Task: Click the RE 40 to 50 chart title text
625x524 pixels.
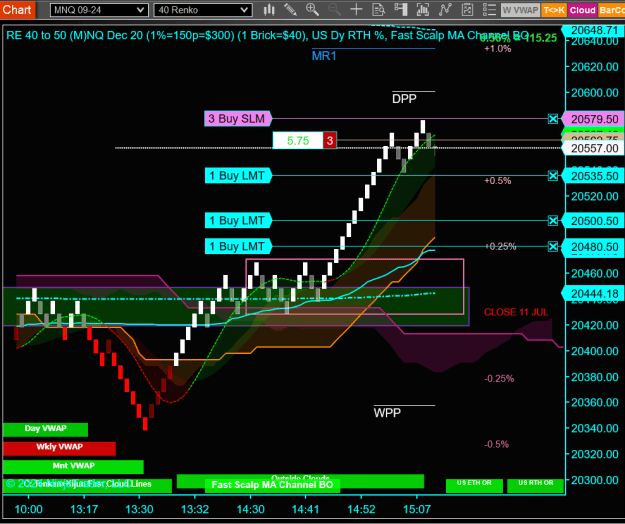Action: 267,36
